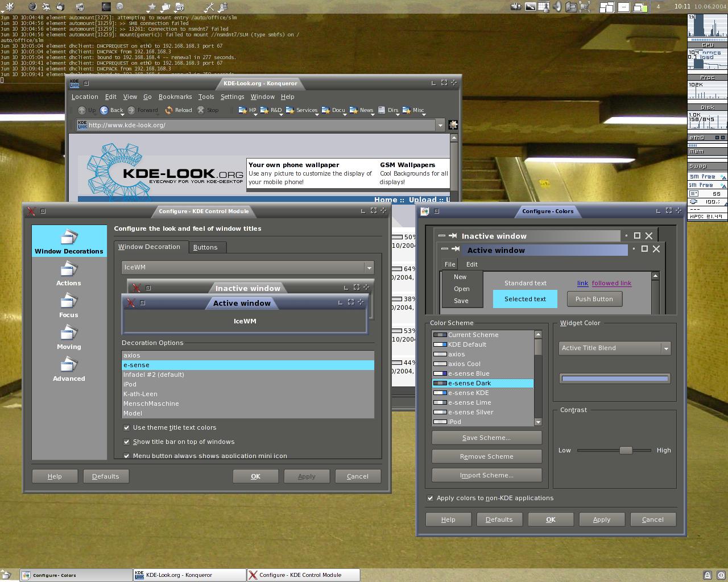Click the Contrast slider handle
The width and height of the screenshot is (728, 582).
[626, 450]
